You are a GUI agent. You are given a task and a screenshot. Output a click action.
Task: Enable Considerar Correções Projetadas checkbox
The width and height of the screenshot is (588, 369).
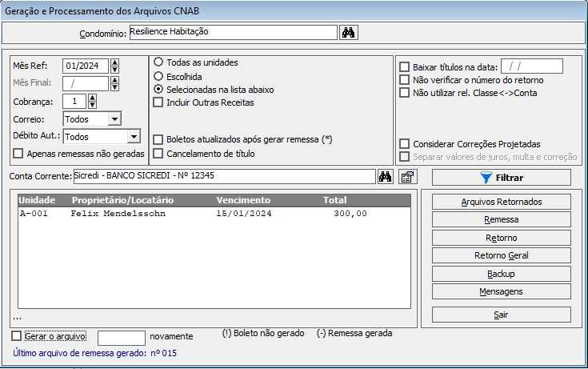[404, 144]
